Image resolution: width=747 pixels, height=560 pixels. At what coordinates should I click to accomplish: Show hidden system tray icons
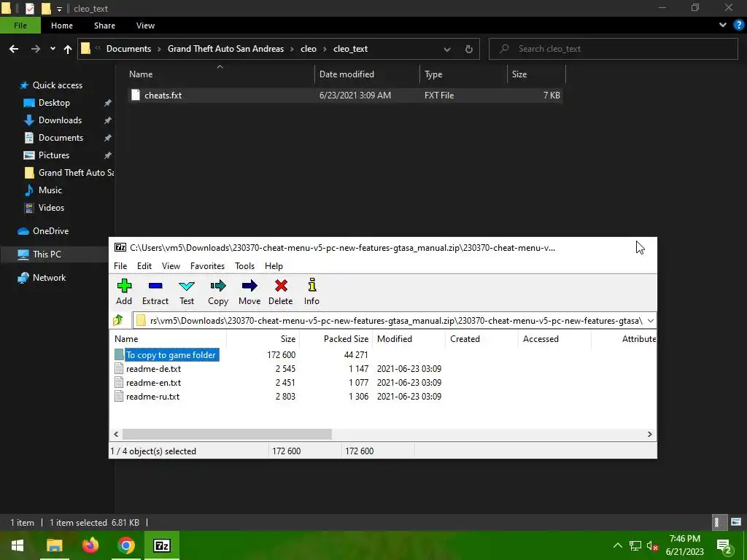tap(617, 545)
